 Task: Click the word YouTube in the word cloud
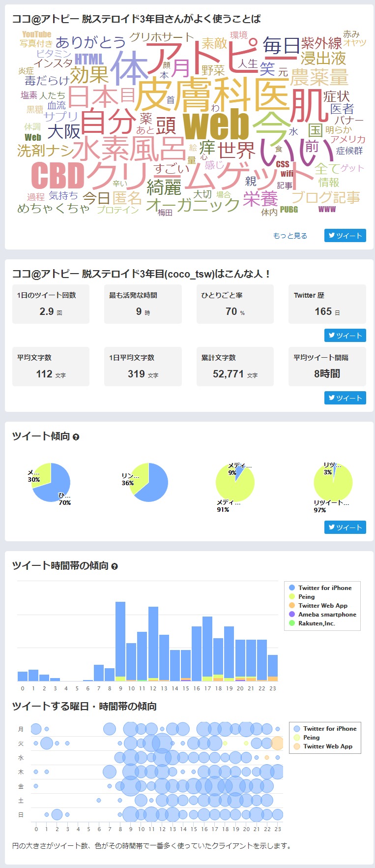click(x=36, y=34)
